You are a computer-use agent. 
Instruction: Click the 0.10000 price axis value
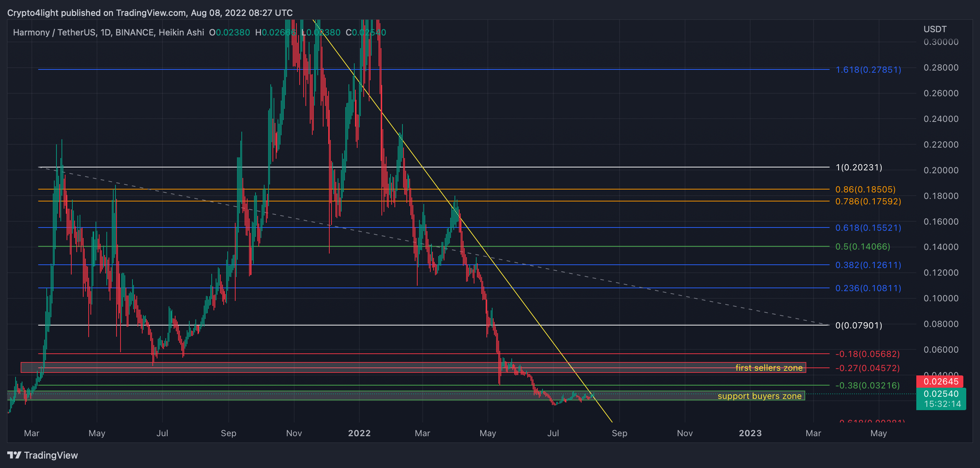coord(941,298)
